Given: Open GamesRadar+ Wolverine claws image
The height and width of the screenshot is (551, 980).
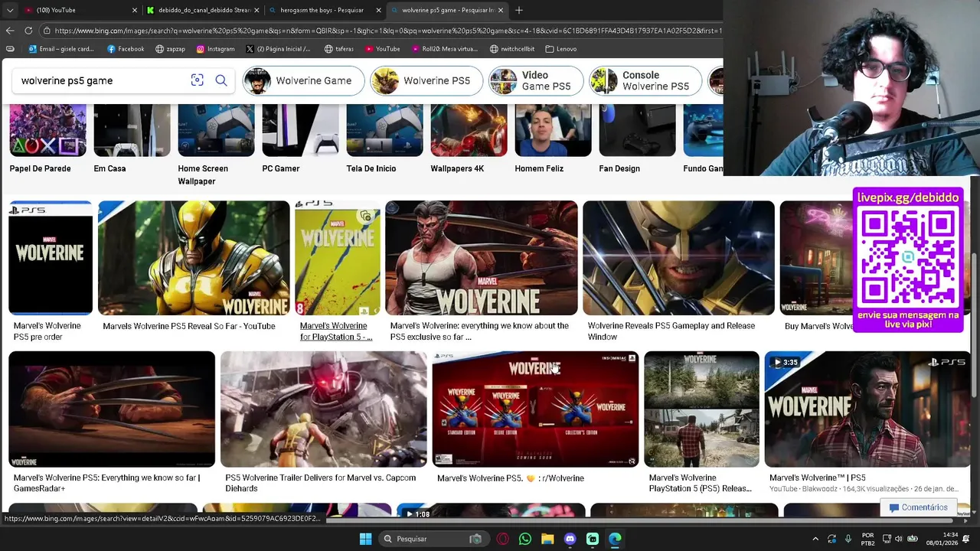Looking at the screenshot, I should 112,409.
